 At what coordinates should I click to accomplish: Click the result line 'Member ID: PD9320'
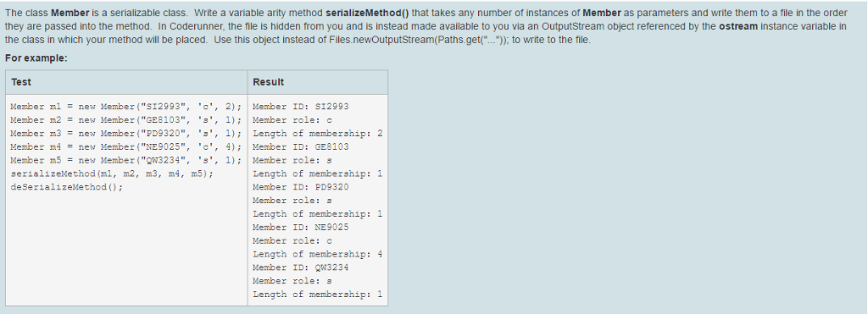point(301,187)
